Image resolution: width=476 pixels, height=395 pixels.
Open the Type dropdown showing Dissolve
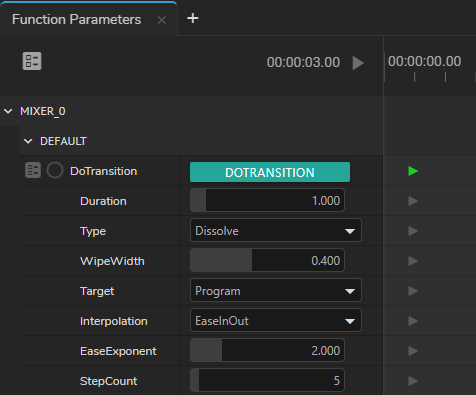pos(276,230)
